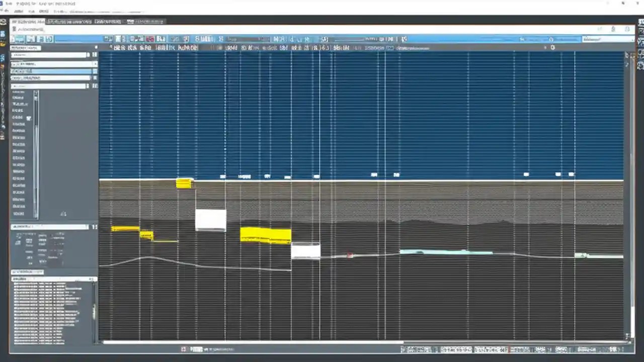Select the yellow note near the playhead
Image resolution: width=644 pixels, height=362 pixels.
click(265, 234)
